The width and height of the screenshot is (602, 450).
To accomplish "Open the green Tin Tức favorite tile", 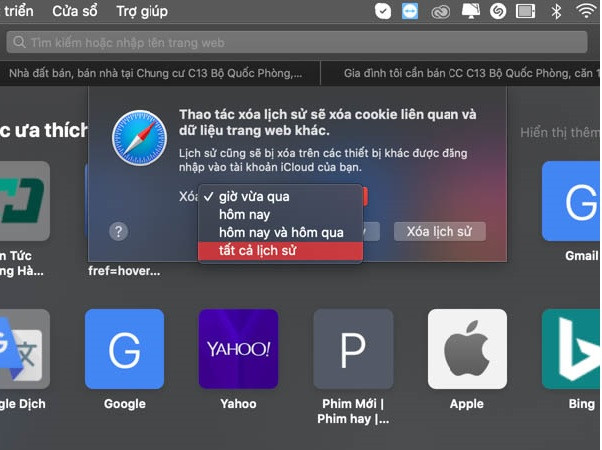I will pos(25,201).
